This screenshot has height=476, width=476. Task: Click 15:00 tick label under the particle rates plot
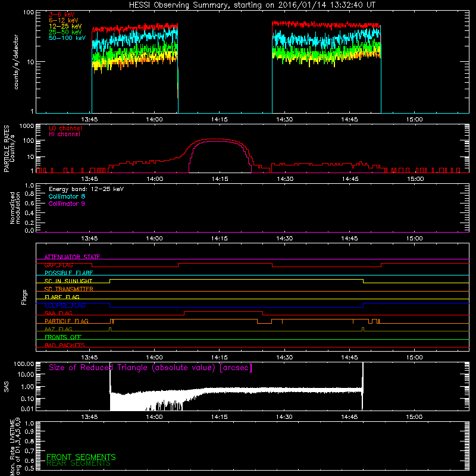[x=415, y=179]
